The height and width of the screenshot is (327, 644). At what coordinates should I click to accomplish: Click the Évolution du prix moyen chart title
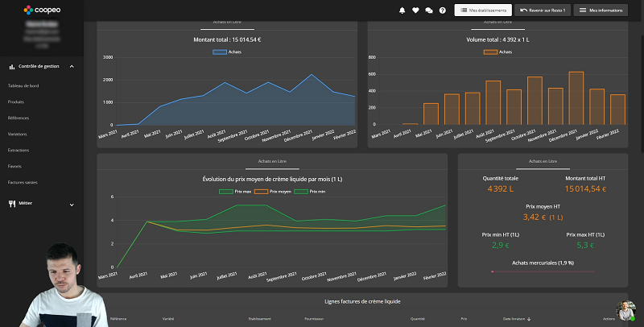click(x=272, y=179)
